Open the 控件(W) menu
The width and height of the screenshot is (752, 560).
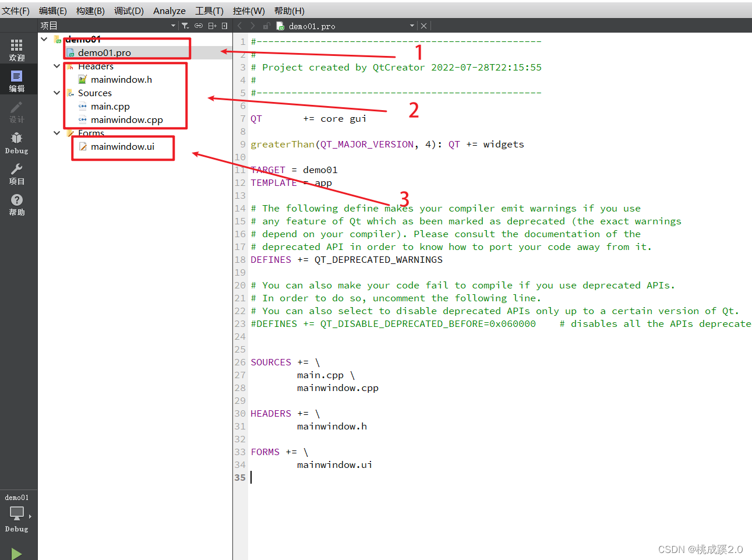click(249, 10)
